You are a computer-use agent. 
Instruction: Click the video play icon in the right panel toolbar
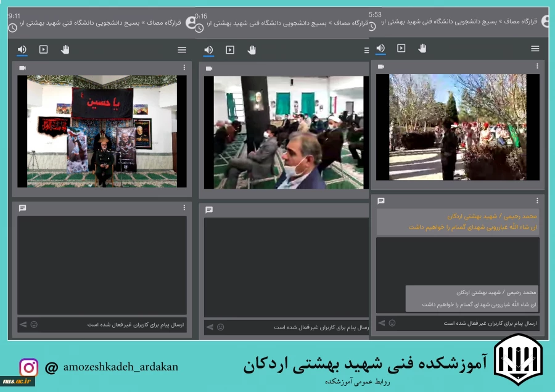tap(401, 48)
